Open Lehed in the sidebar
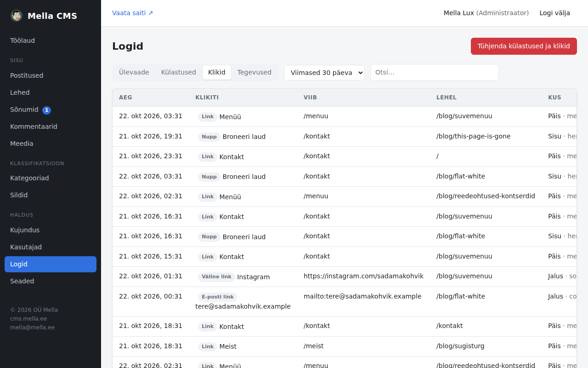Viewport: 588px width, 368px height. tap(51, 92)
